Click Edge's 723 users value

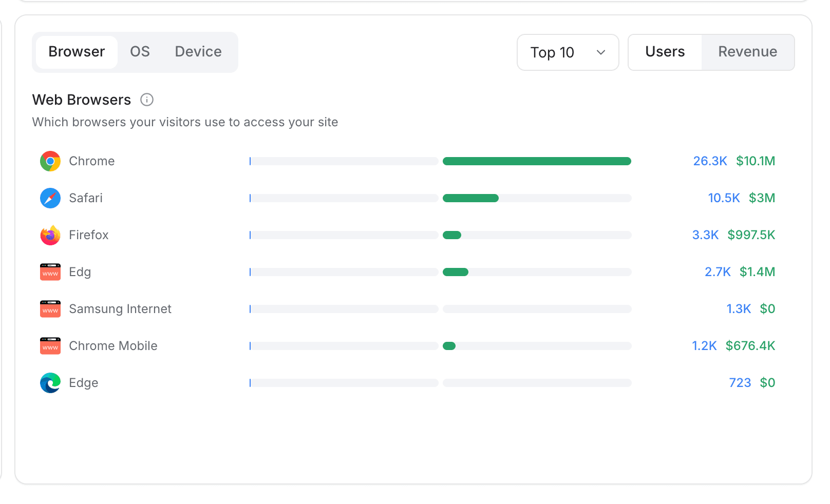(740, 383)
